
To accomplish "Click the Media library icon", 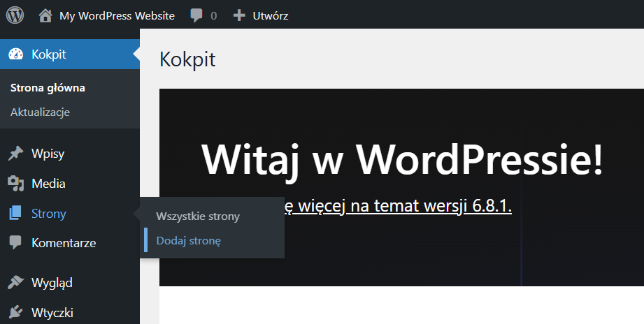I will (x=15, y=184).
